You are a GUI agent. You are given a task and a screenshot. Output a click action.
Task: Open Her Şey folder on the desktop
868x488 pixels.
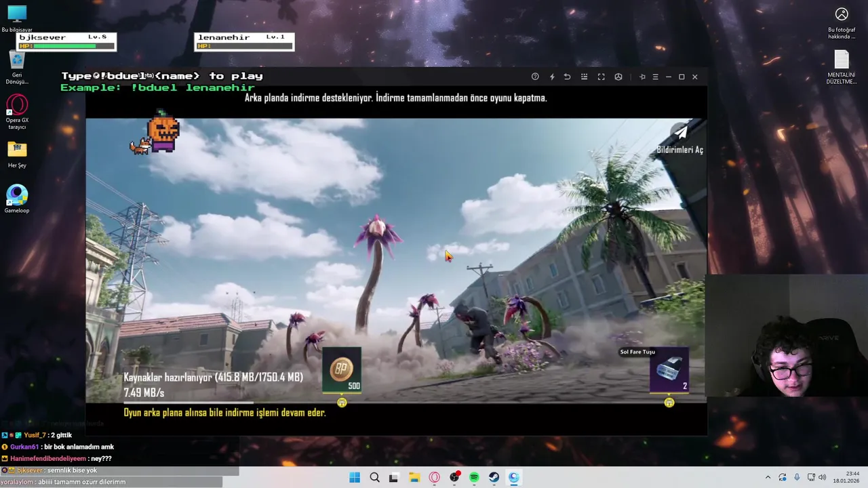point(17,155)
